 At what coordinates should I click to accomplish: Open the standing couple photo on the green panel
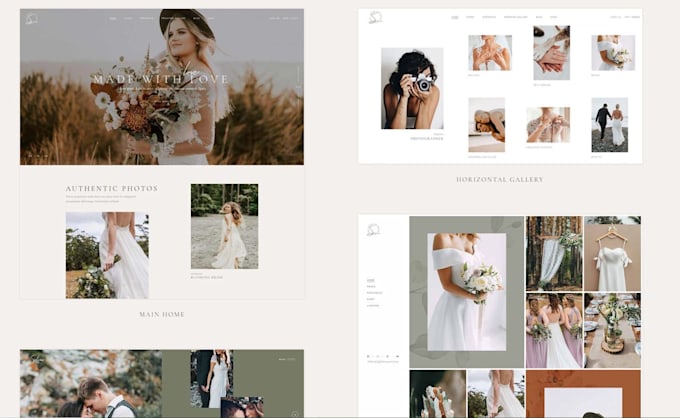click(x=212, y=379)
